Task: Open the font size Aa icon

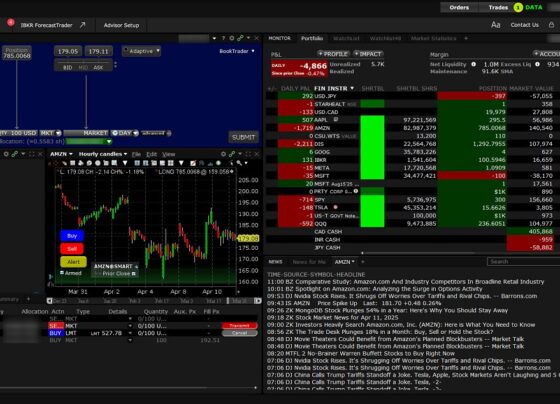Action: coord(495,25)
